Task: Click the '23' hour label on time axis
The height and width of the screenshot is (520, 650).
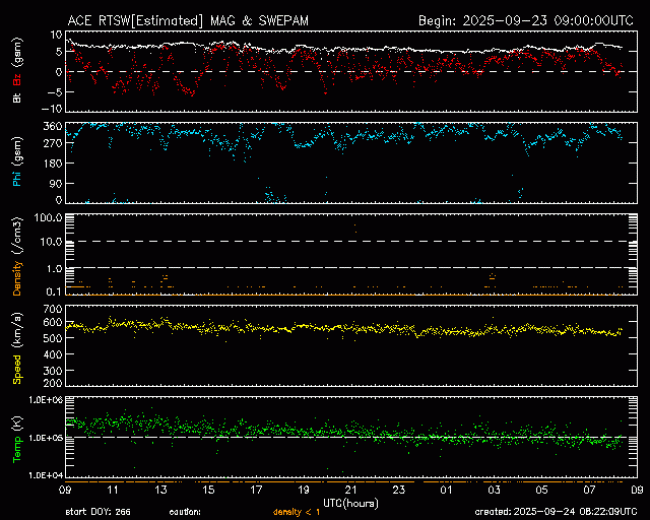Action: point(399,490)
